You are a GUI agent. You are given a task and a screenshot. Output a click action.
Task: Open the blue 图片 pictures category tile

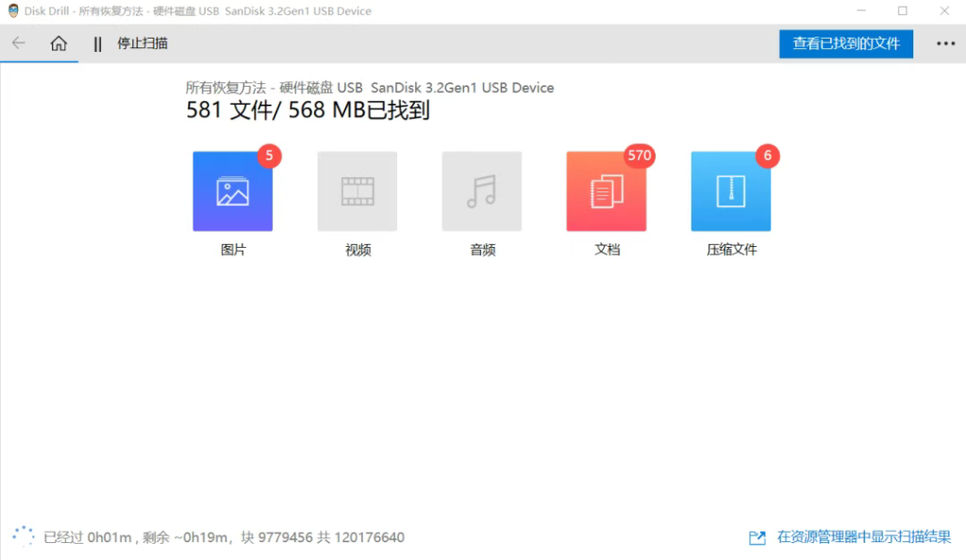click(x=232, y=191)
